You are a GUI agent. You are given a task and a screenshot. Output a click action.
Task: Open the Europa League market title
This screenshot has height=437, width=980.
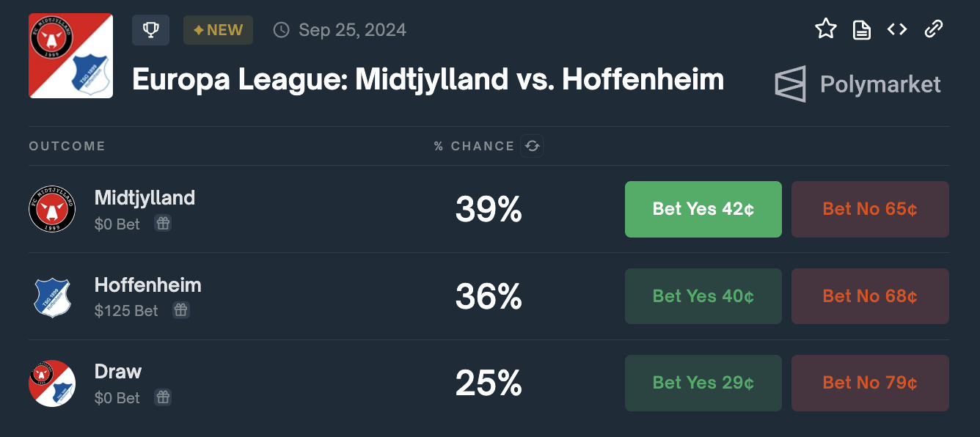point(428,79)
